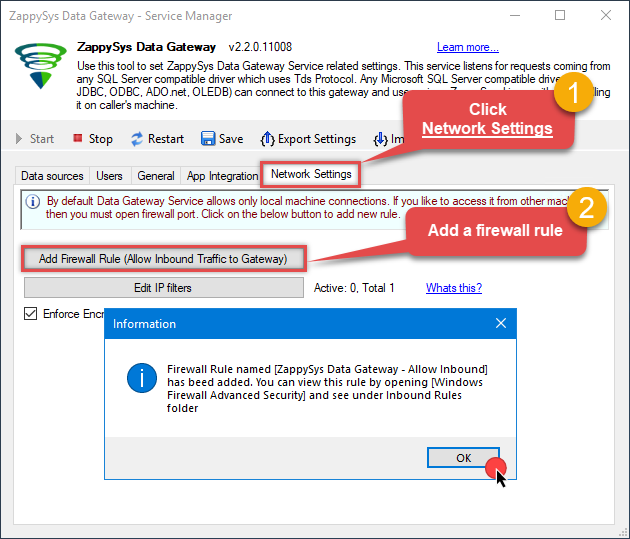This screenshot has width=630, height=539.
Task: Stop the gateway service
Action: click(93, 139)
